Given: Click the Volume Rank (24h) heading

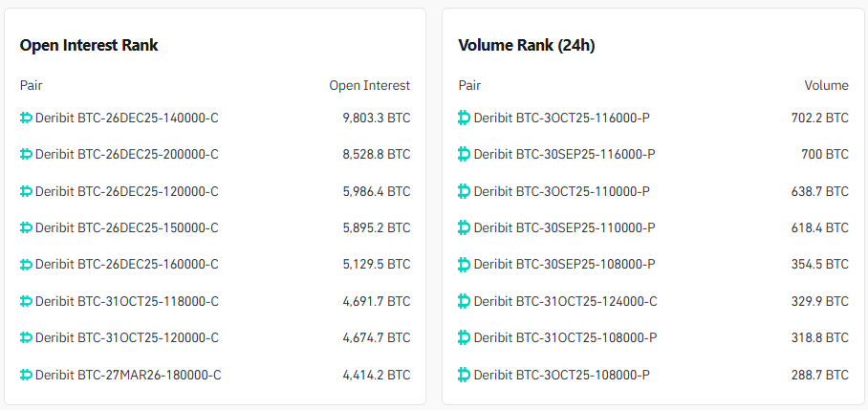Looking at the screenshot, I should 527,45.
